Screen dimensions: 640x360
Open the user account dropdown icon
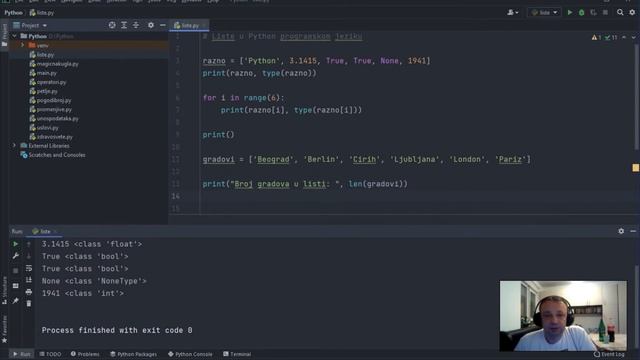pyautogui.click(x=513, y=13)
